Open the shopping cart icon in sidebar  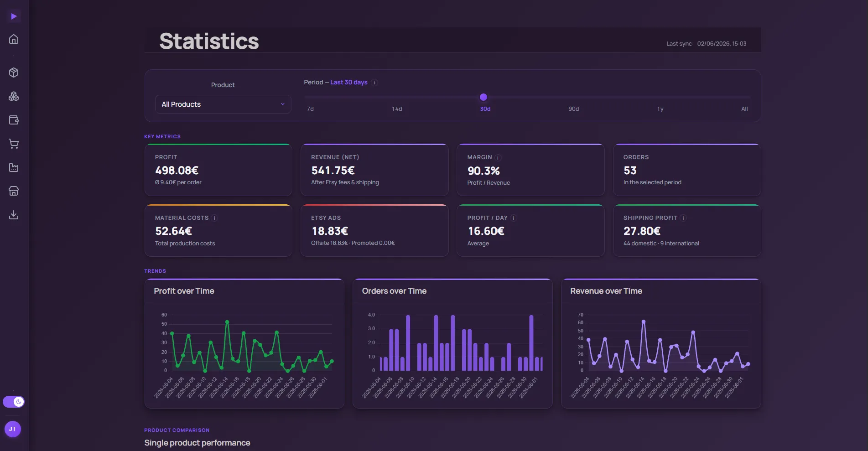point(14,144)
